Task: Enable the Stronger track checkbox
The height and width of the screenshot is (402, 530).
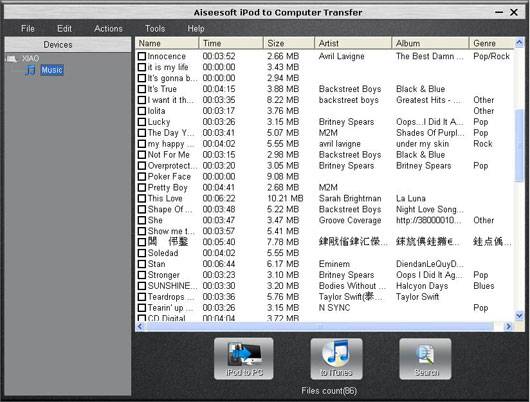Action: [x=142, y=275]
